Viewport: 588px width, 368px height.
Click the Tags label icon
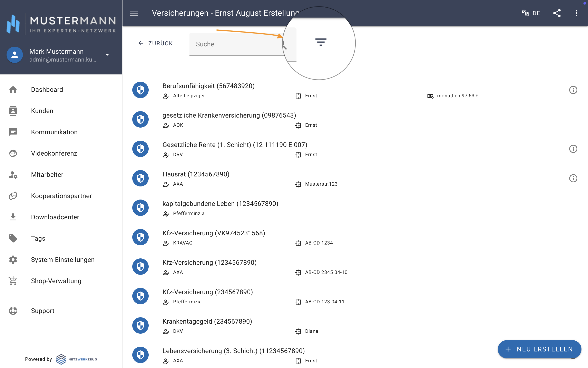click(13, 238)
